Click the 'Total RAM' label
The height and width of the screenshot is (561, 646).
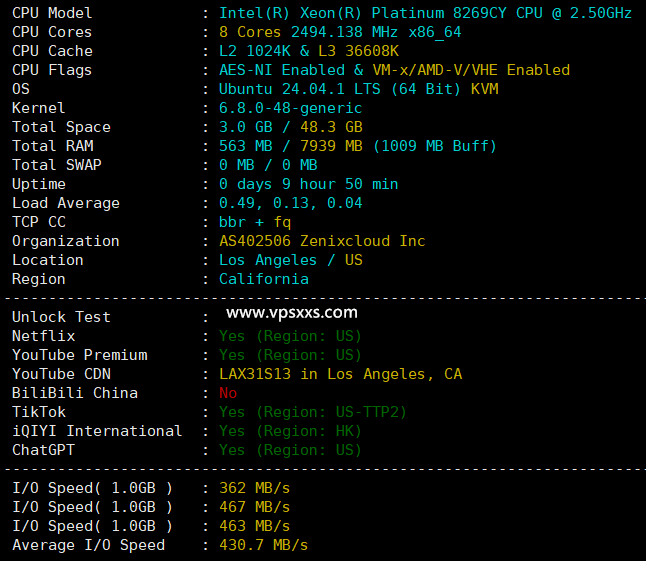(53, 146)
